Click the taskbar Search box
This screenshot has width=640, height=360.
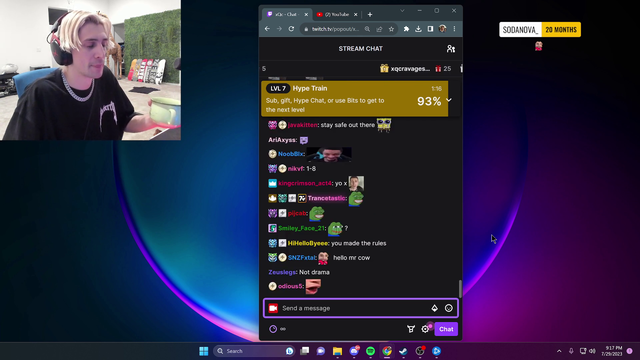click(x=254, y=351)
